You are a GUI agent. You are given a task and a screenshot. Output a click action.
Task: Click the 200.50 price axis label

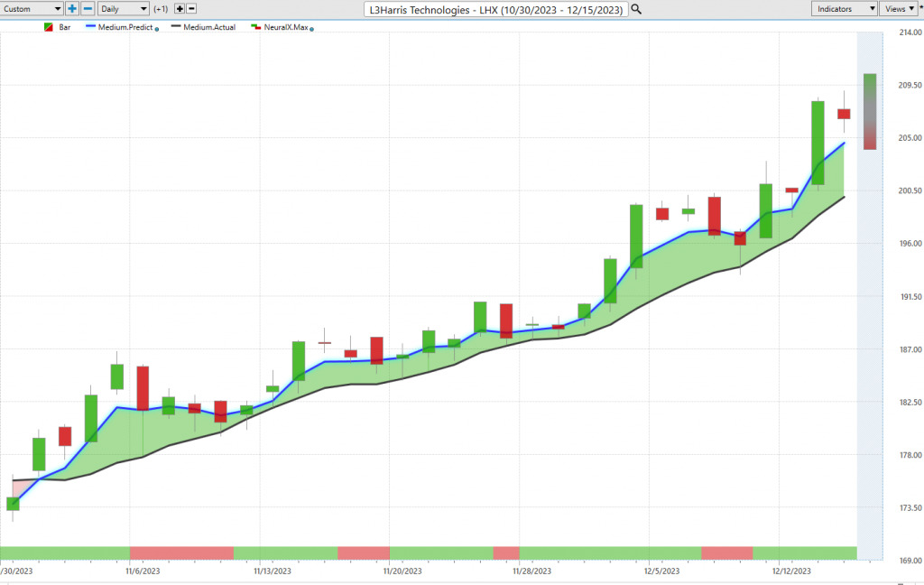tap(910, 190)
